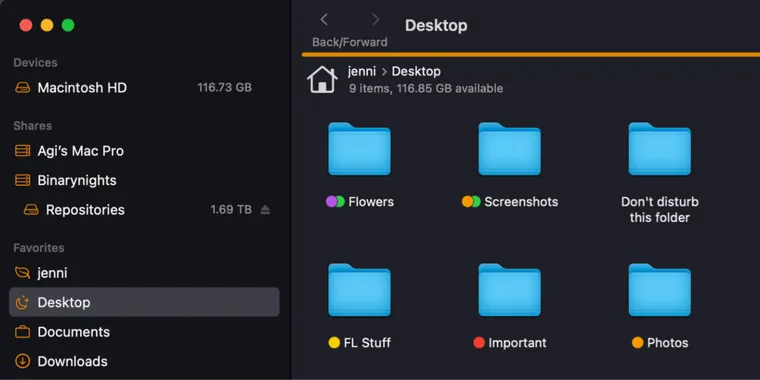
Task: Eject the Repositories volume
Action: [x=265, y=210]
